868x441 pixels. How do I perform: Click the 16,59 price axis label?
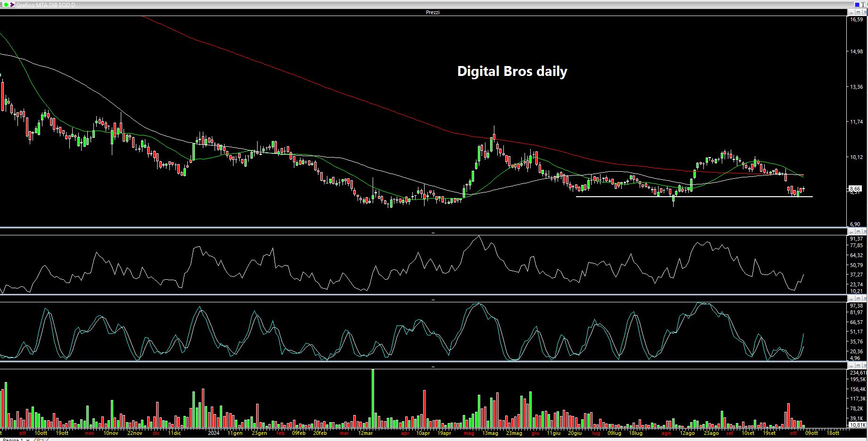click(x=856, y=20)
